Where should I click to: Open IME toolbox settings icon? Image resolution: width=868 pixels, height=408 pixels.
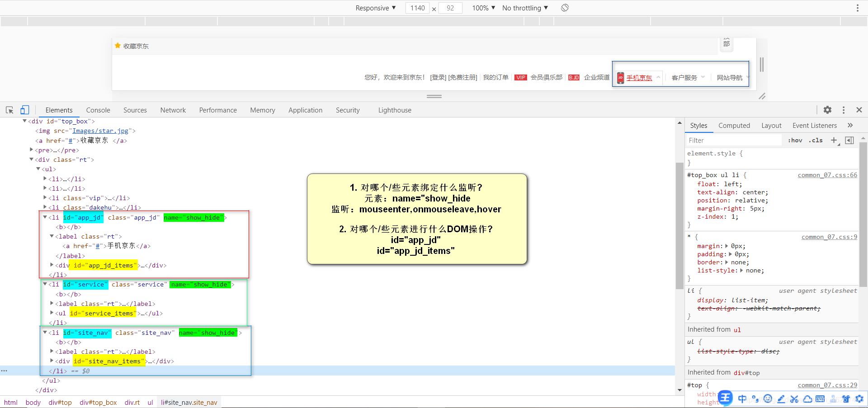(859, 399)
